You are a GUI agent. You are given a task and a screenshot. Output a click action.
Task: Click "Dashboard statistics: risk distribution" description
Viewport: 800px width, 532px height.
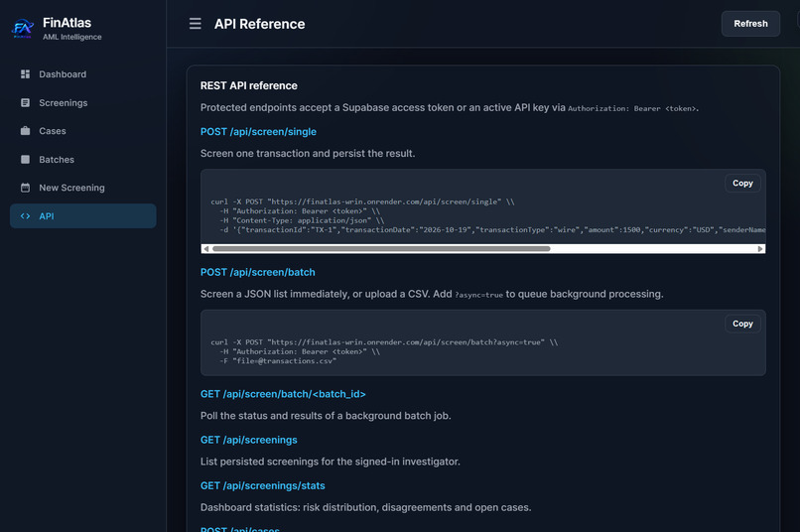366,507
